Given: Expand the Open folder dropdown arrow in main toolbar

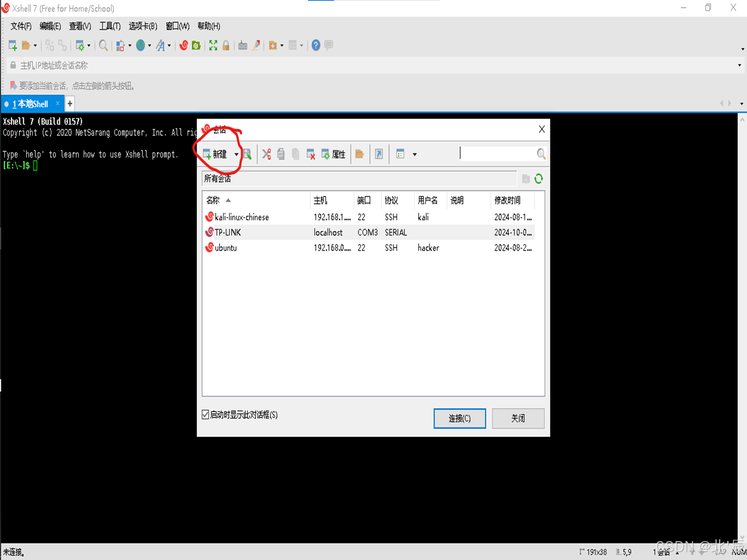Looking at the screenshot, I should click(x=35, y=46).
